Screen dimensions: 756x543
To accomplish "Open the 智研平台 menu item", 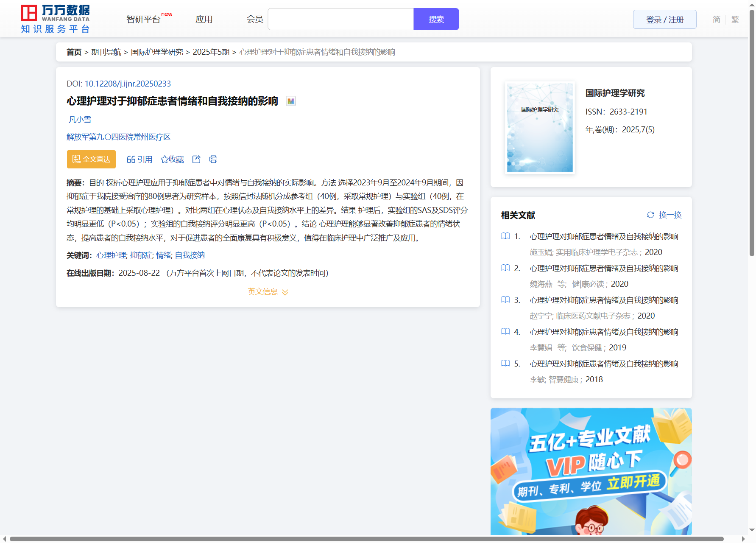I will tap(143, 20).
